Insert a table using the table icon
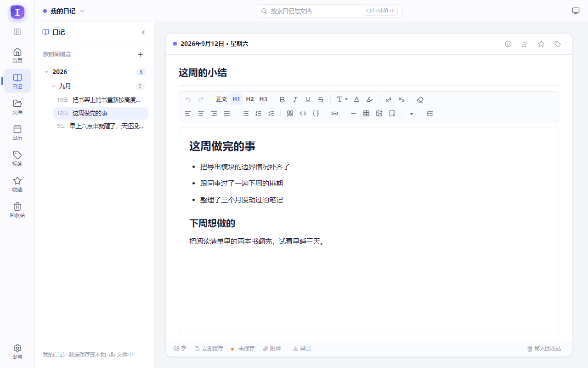This screenshot has height=368, width=588. point(366,113)
